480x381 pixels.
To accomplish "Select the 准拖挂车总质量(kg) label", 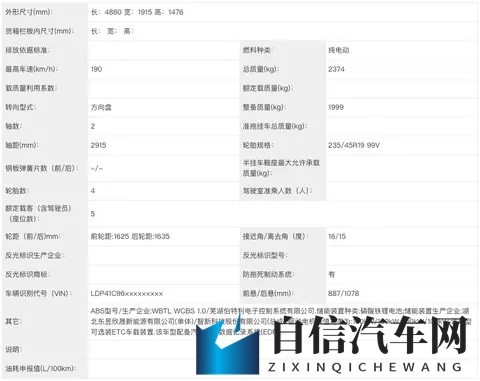I will click(x=275, y=126).
